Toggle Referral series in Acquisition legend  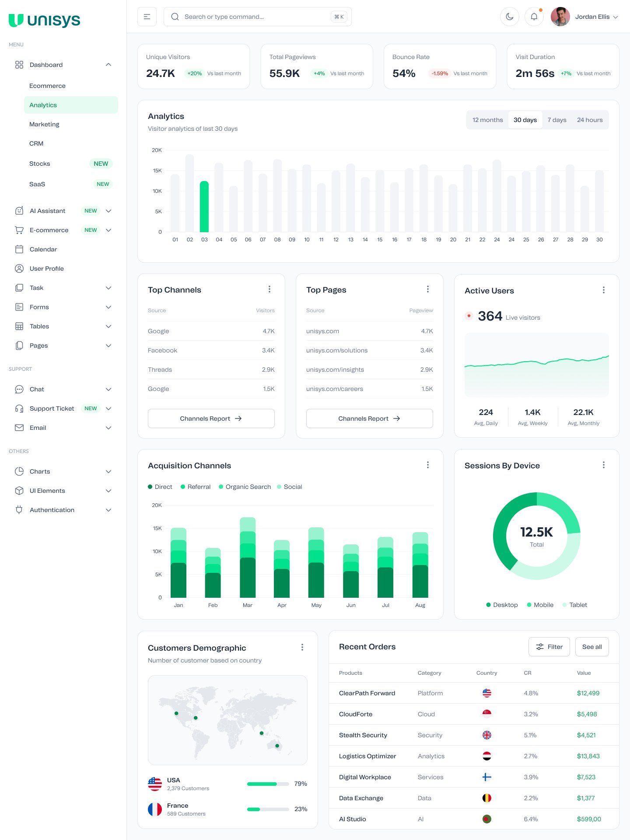pos(196,487)
